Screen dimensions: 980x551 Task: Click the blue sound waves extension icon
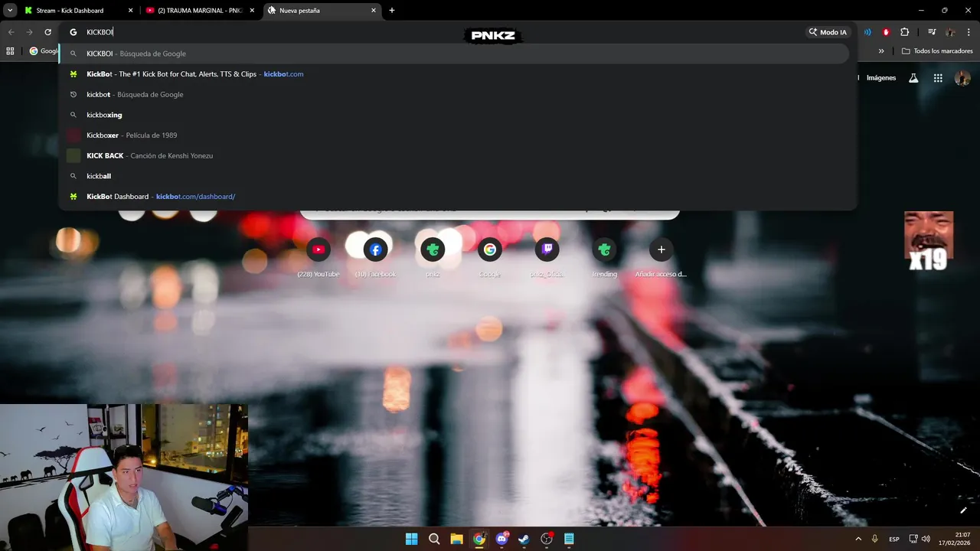pyautogui.click(x=867, y=32)
